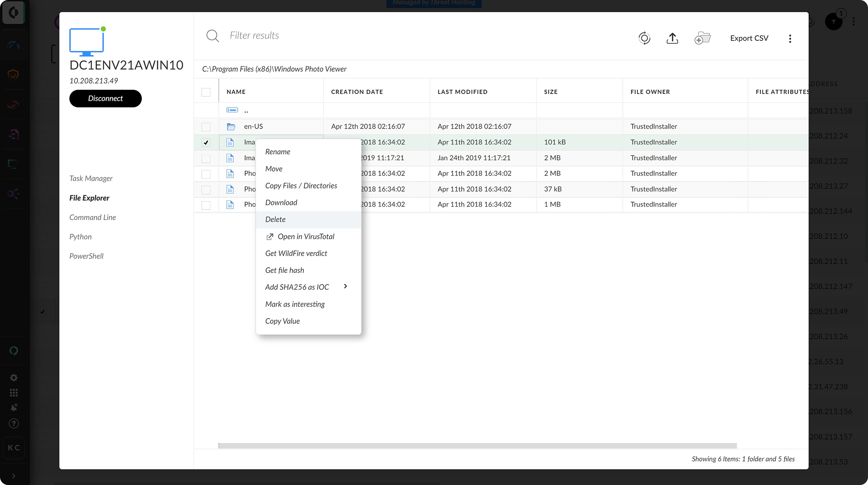Toggle the select-all header checkbox
Image resolution: width=868 pixels, height=485 pixels.
click(206, 92)
